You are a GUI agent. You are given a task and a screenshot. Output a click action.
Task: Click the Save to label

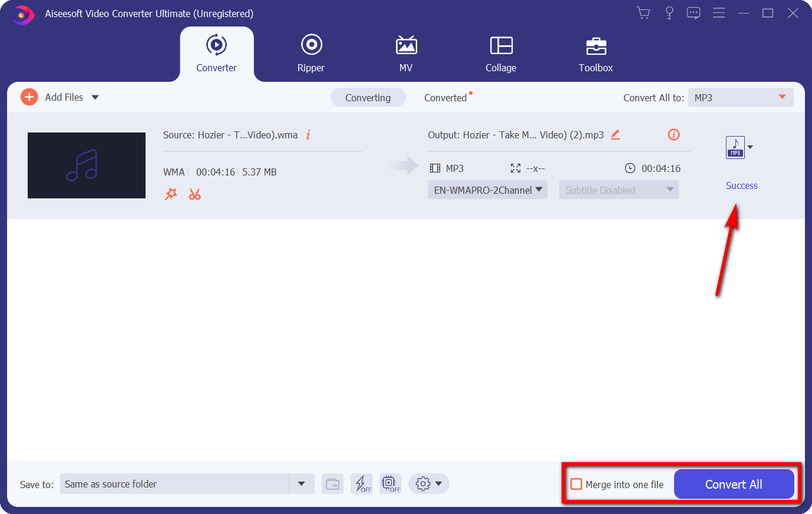[37, 485]
